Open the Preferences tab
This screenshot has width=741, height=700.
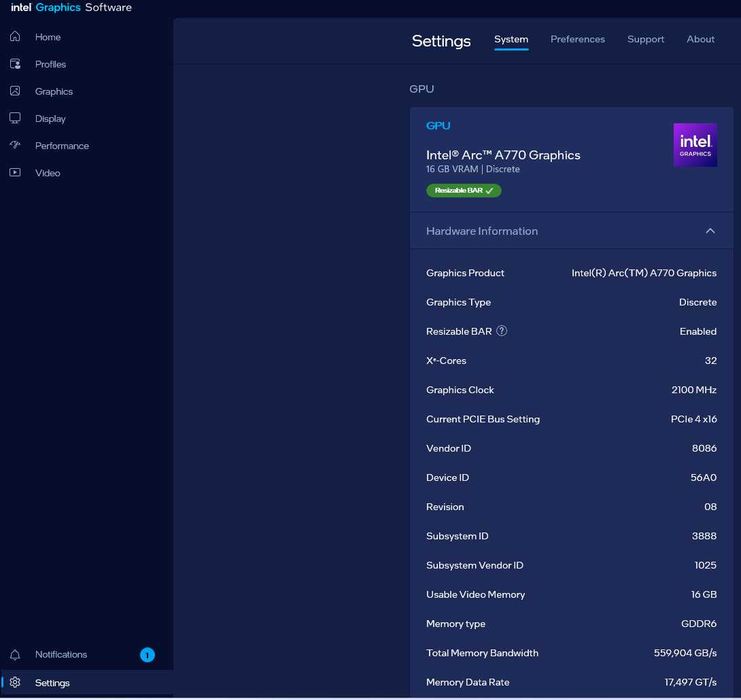click(577, 39)
